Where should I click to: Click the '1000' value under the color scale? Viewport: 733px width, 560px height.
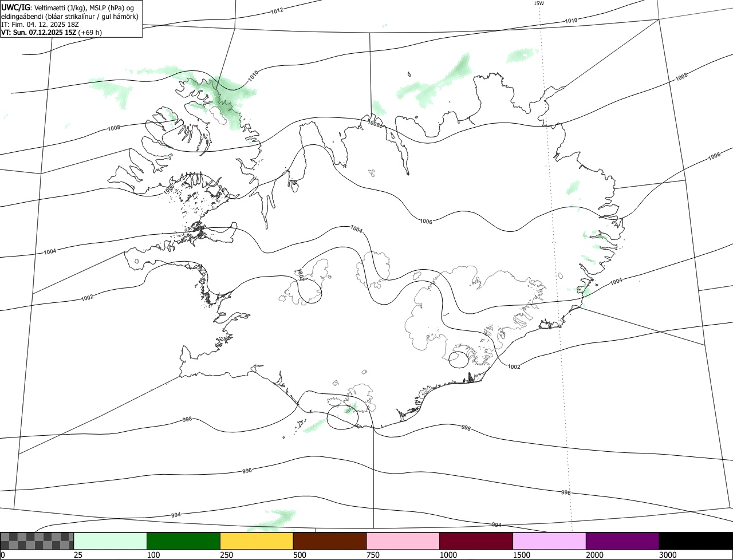[x=449, y=555]
